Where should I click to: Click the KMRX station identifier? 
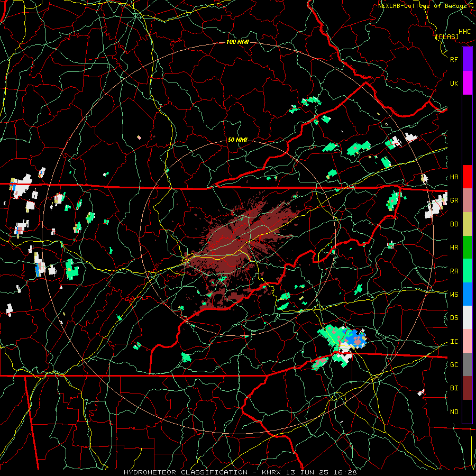tap(271, 472)
